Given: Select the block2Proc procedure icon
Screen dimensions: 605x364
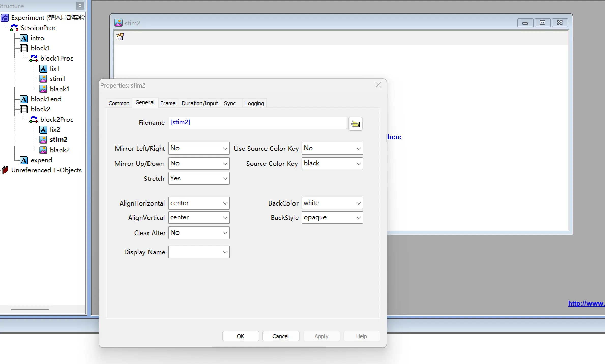Looking at the screenshot, I should pos(34,119).
